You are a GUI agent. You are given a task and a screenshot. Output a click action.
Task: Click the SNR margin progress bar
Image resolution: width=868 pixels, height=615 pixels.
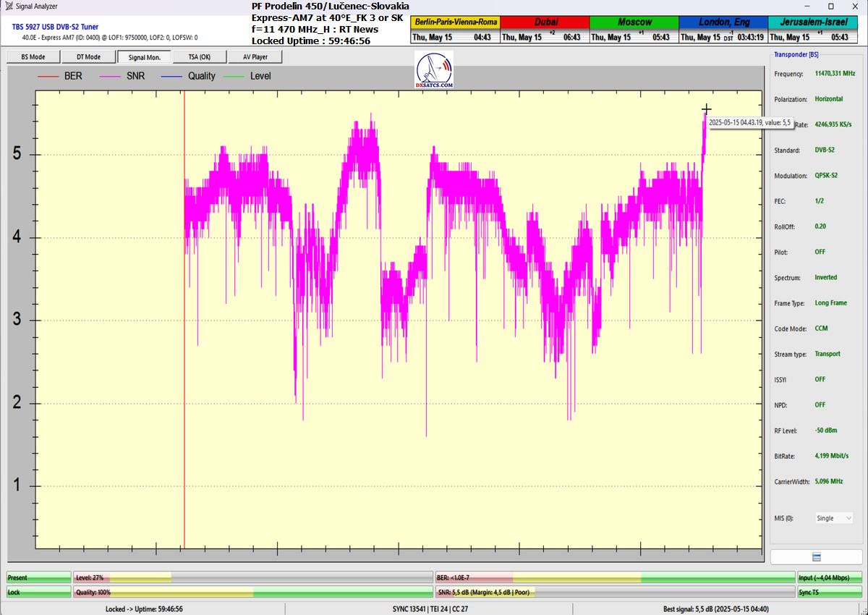pyautogui.click(x=613, y=592)
